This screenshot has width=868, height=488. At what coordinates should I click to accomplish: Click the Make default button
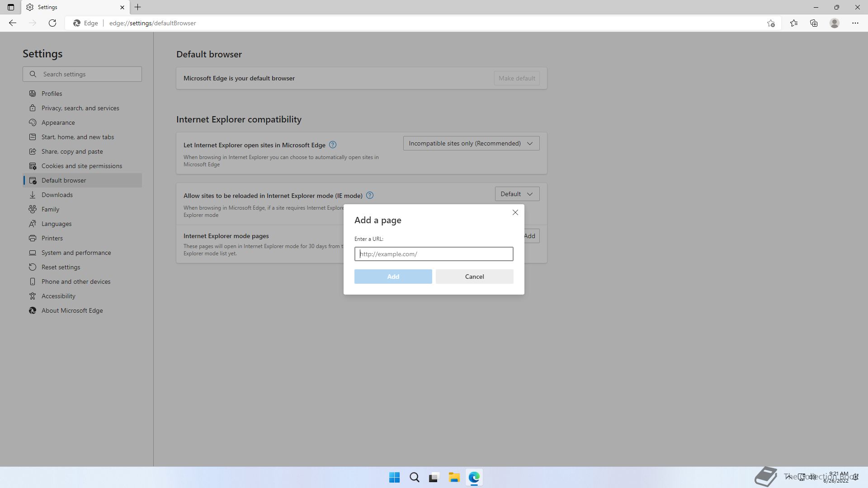tap(517, 78)
